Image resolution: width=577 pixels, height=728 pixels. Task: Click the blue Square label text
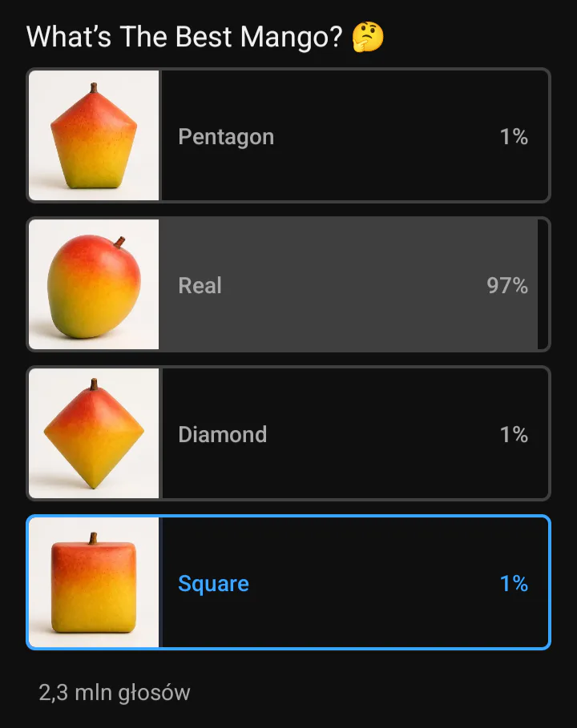(x=214, y=584)
